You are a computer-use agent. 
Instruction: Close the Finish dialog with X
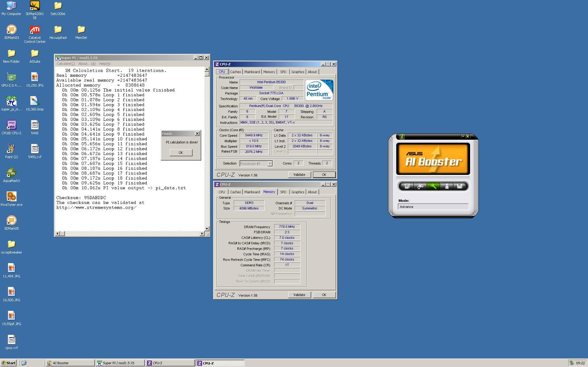197,134
